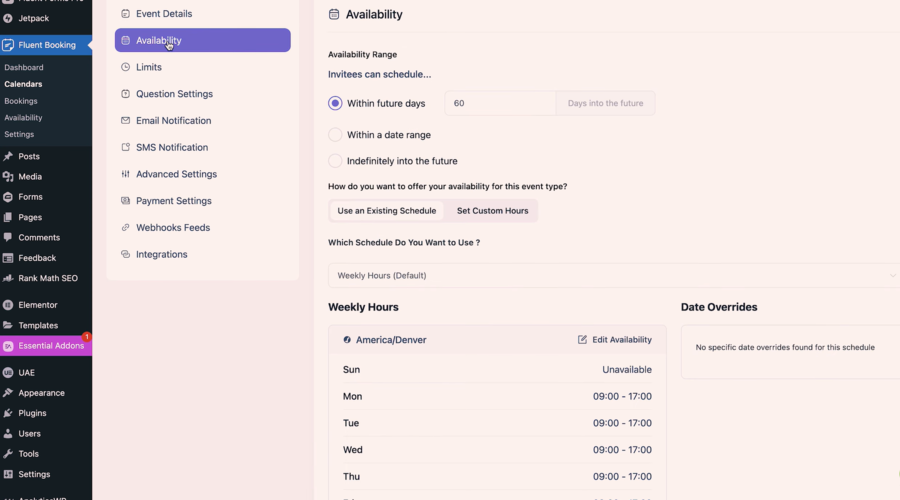Click the WordPress Settings icon at bottom
Image resolution: width=900 pixels, height=500 pixels.
[x=7, y=475]
